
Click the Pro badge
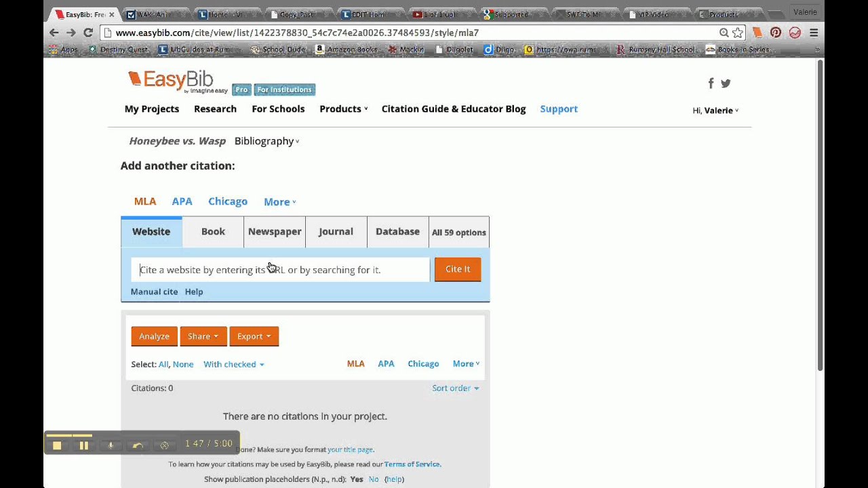(241, 89)
